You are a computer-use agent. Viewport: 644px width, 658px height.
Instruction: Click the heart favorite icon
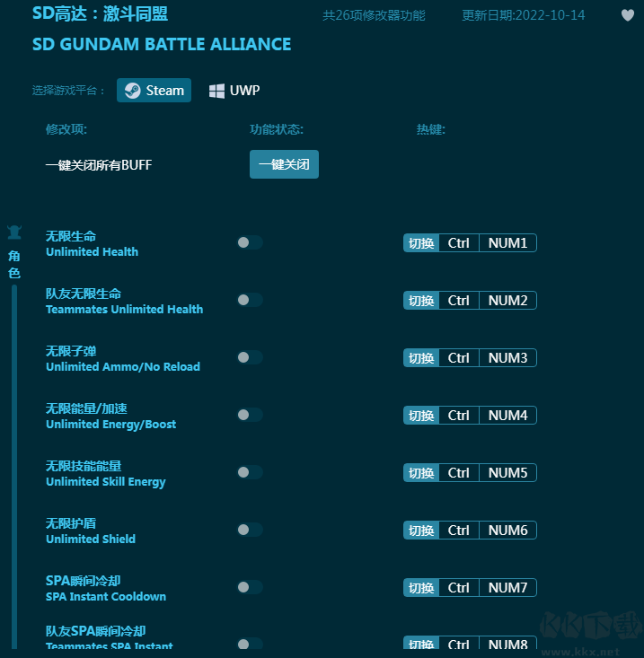tap(628, 15)
